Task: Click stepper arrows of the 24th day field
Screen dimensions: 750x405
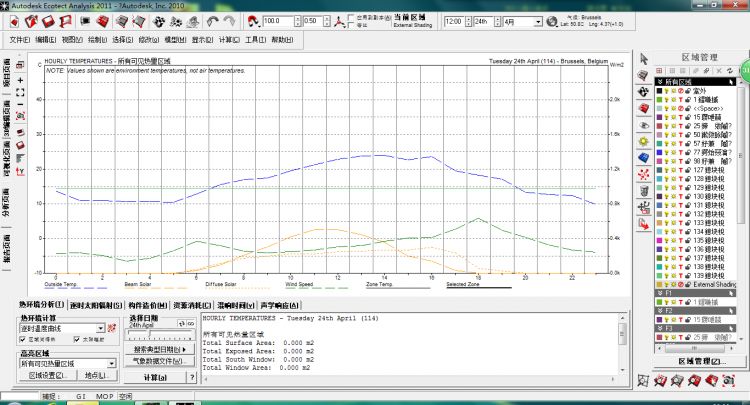Action: [497, 22]
